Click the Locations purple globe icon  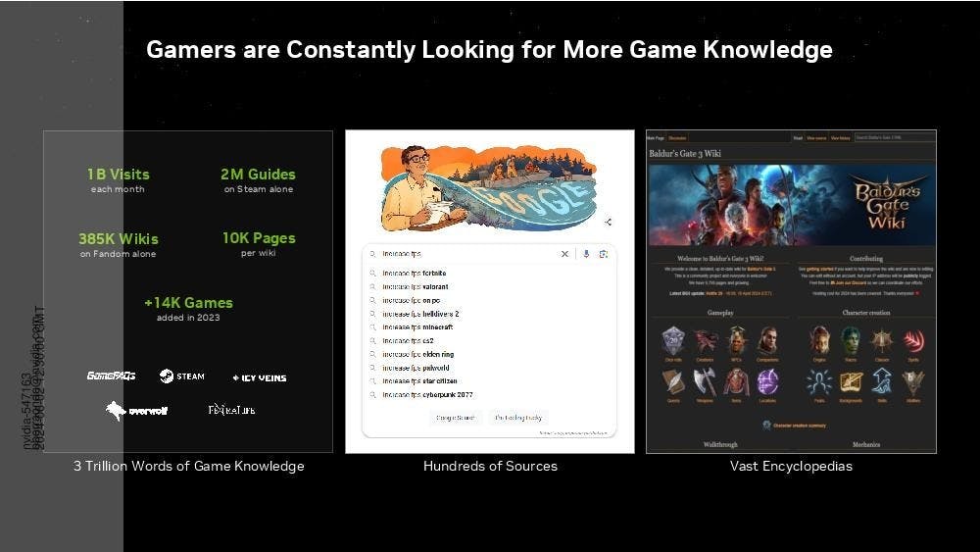(x=767, y=381)
